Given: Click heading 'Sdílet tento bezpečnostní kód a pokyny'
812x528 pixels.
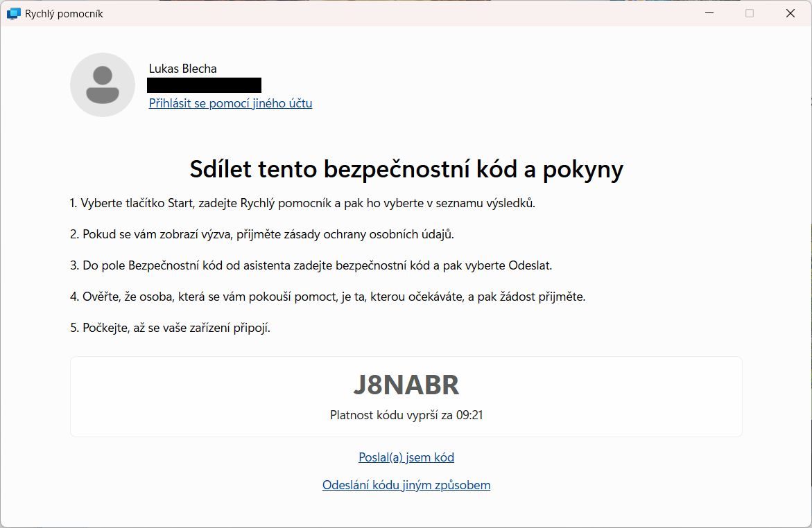Looking at the screenshot, I should coord(406,169).
